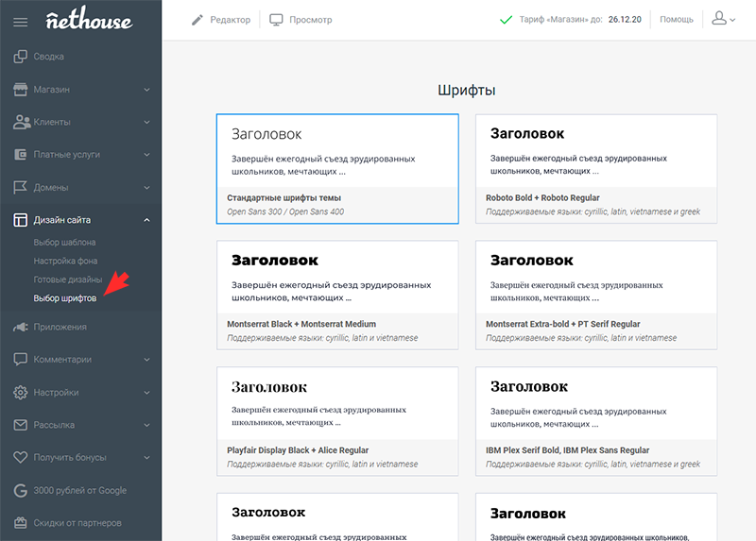Expand the Настройки menu chevron
This screenshot has width=756, height=541.
coord(146,393)
